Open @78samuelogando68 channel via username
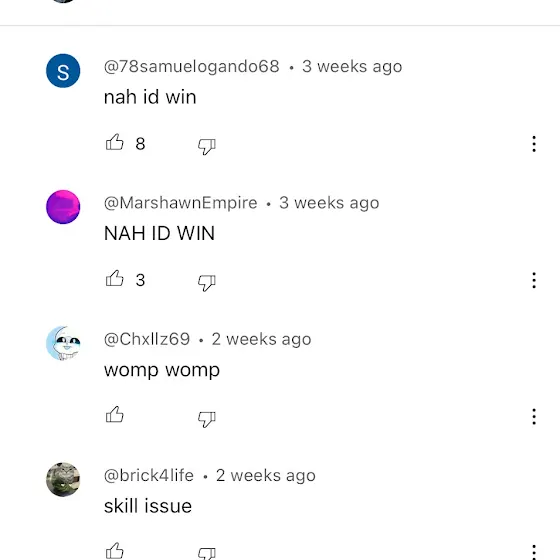The height and width of the screenshot is (560, 560). tap(191, 66)
